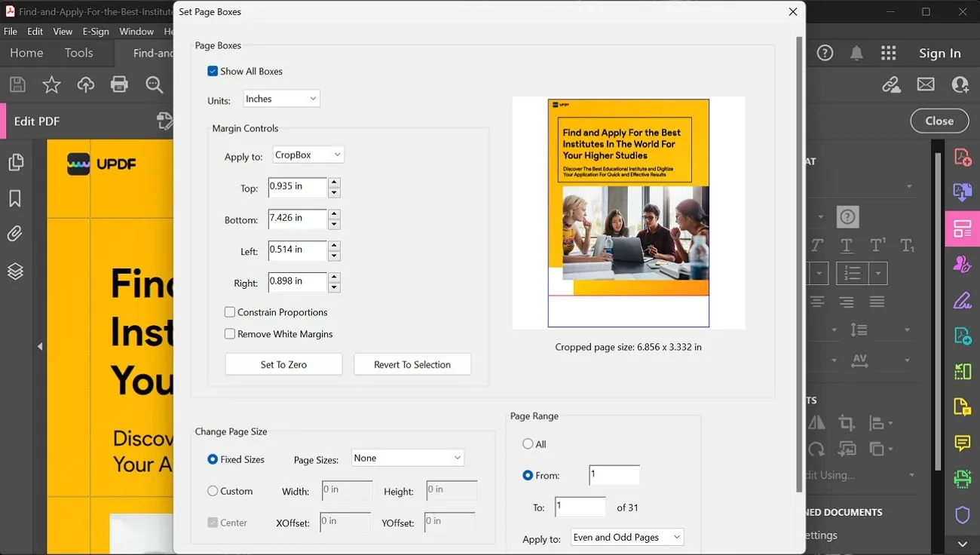Open the Protect PDF shield tool
Image resolution: width=980 pixels, height=555 pixels.
962,514
